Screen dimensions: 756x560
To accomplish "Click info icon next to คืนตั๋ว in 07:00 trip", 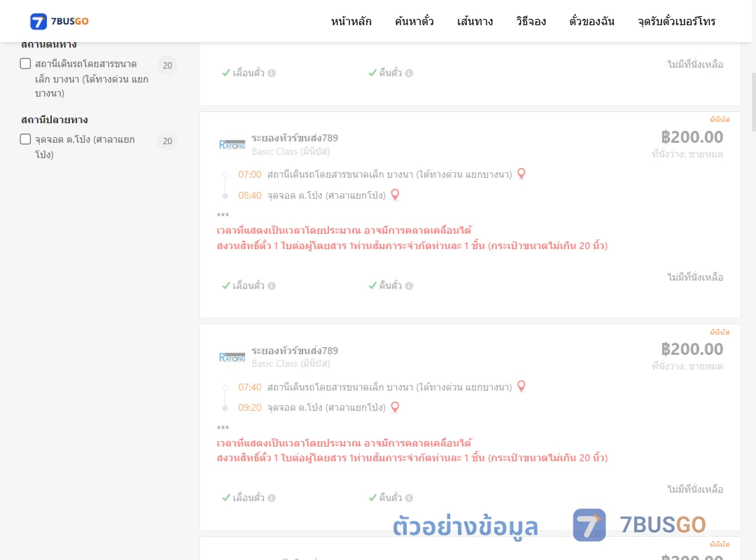I will [x=409, y=286].
